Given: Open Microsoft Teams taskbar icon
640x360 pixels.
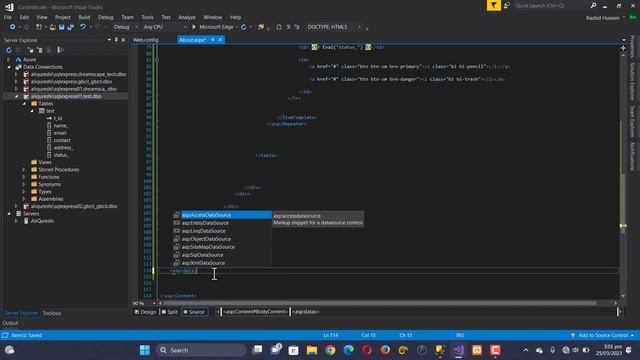Looking at the screenshot, I should 276,350.
